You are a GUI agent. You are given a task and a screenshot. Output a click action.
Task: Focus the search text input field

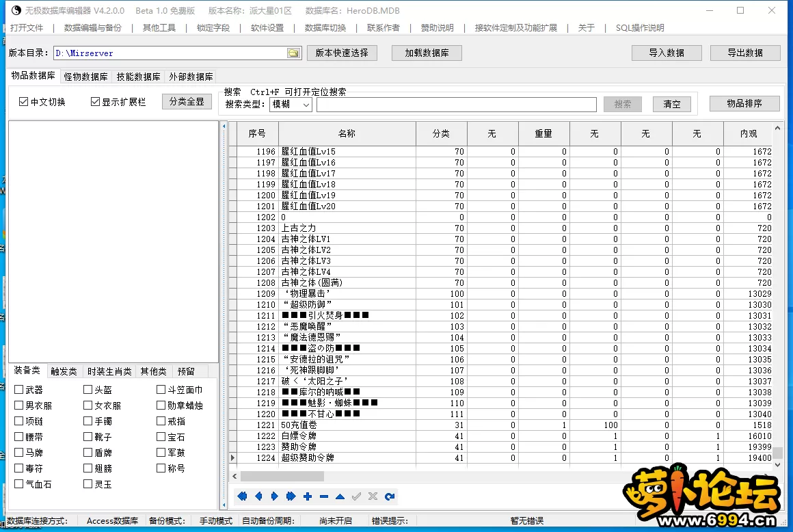[457, 105]
